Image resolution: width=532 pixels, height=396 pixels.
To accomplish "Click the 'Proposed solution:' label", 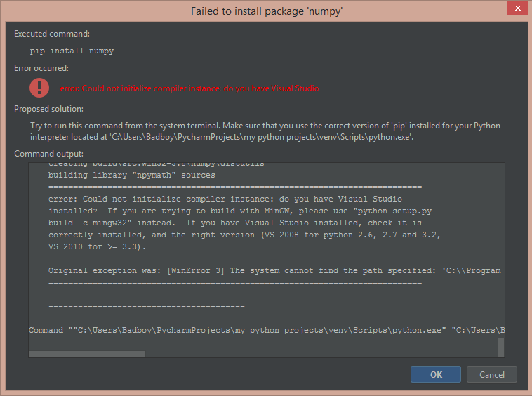I will tap(48, 109).
